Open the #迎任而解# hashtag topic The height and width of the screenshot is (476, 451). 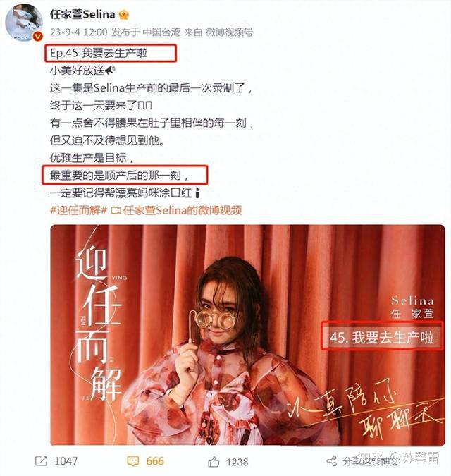[x=78, y=210]
